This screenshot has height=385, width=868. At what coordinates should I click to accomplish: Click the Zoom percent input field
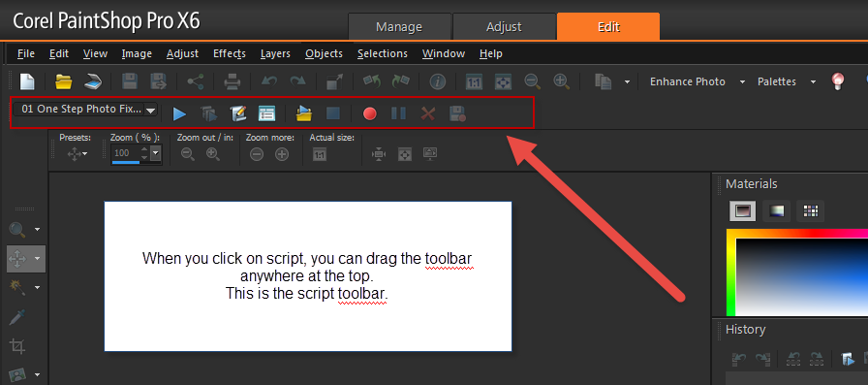(x=125, y=152)
